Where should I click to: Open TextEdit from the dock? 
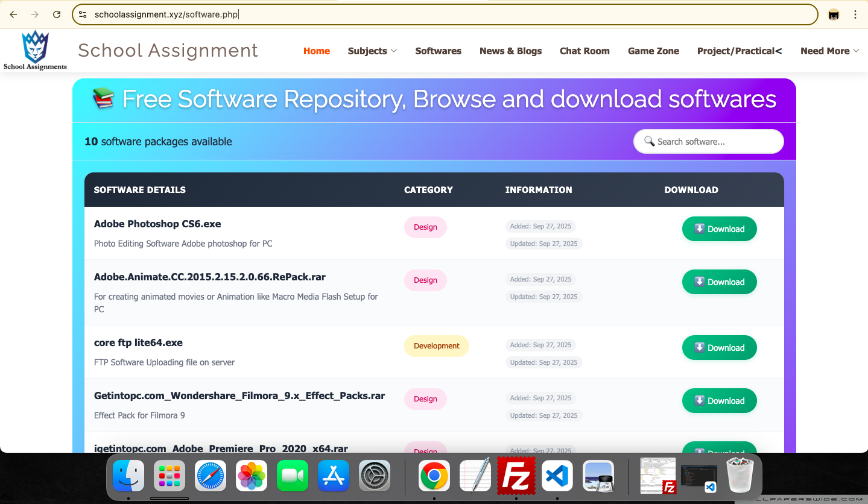coord(475,476)
